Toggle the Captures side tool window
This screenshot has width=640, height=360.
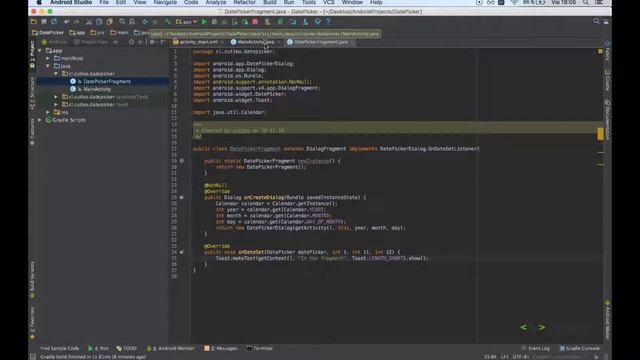[32, 132]
